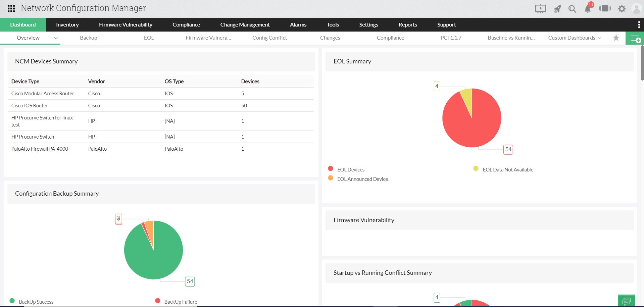Screen dimensions: 644x307
Task: Open the three-dot more options menu
Action: (x=639, y=25)
